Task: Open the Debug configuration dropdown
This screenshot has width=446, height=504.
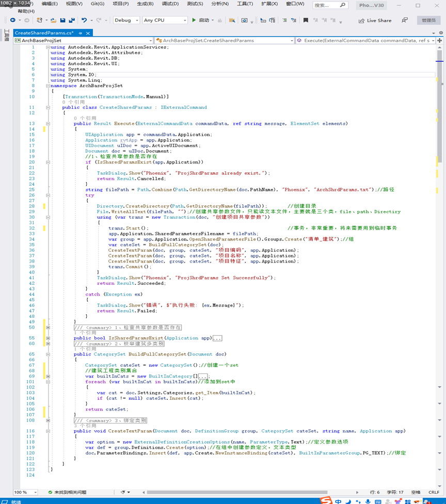Action: [x=126, y=21]
